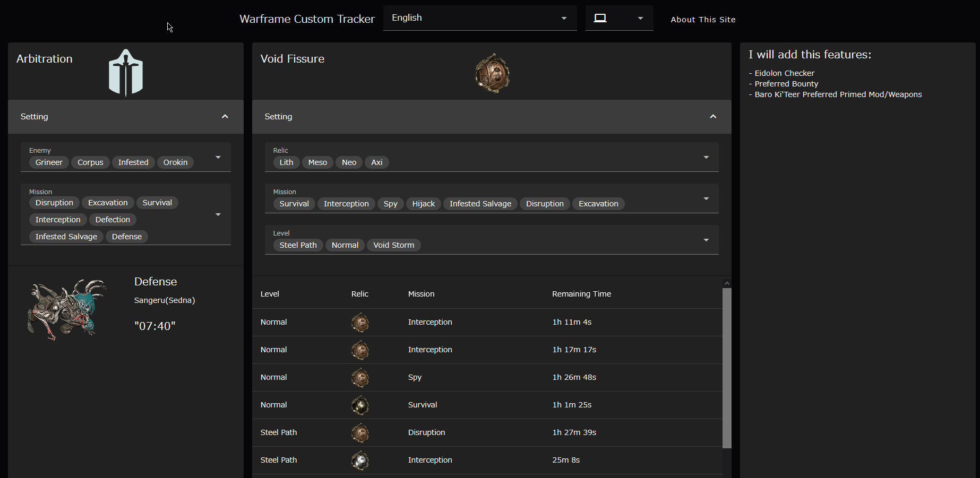980x478 pixels.
Task: Select the Infested enemy chip
Action: [133, 162]
